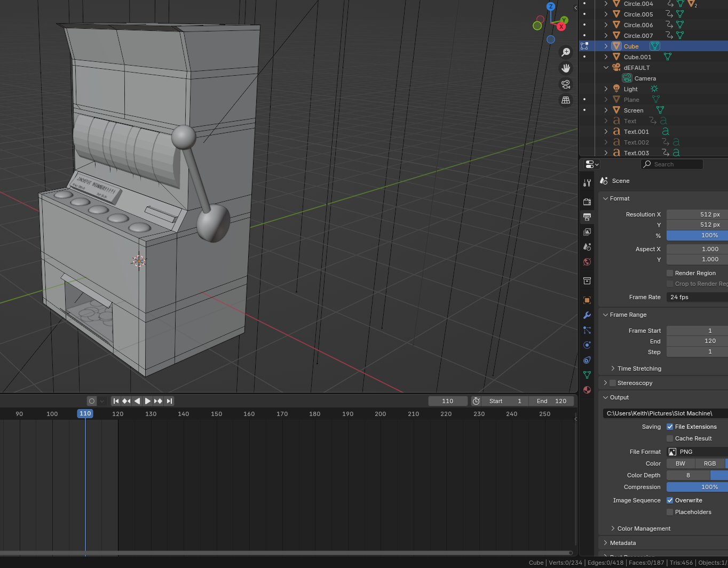Viewport: 728px width, 568px height.
Task: Click the viewport pan hand icon
Action: coord(566,68)
